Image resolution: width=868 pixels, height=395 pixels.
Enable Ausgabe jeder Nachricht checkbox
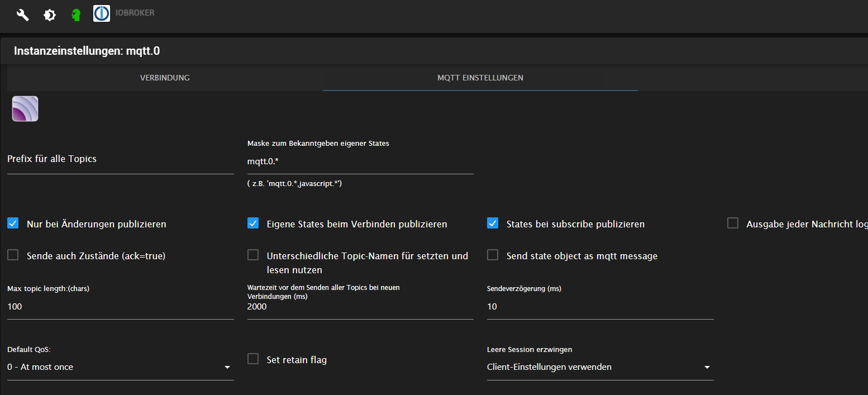click(x=733, y=223)
